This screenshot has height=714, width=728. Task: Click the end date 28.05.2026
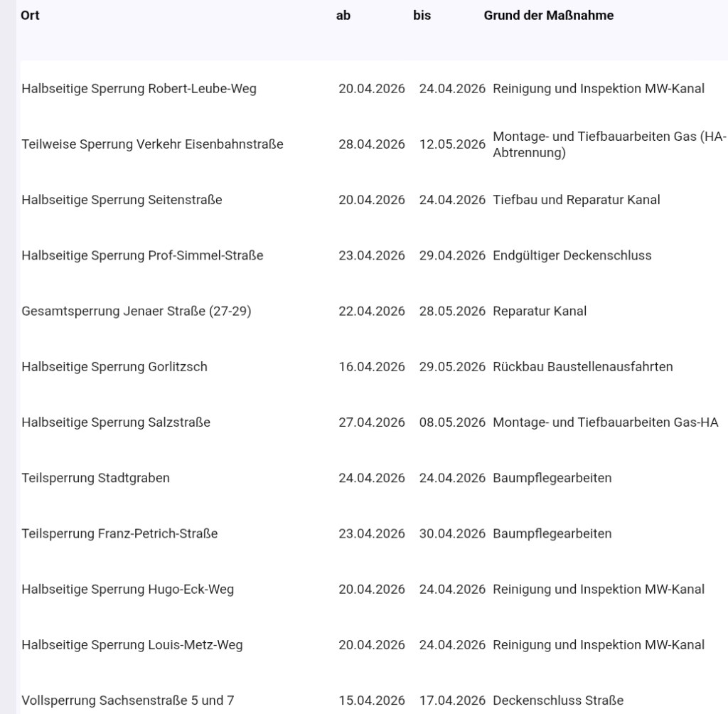tap(452, 311)
